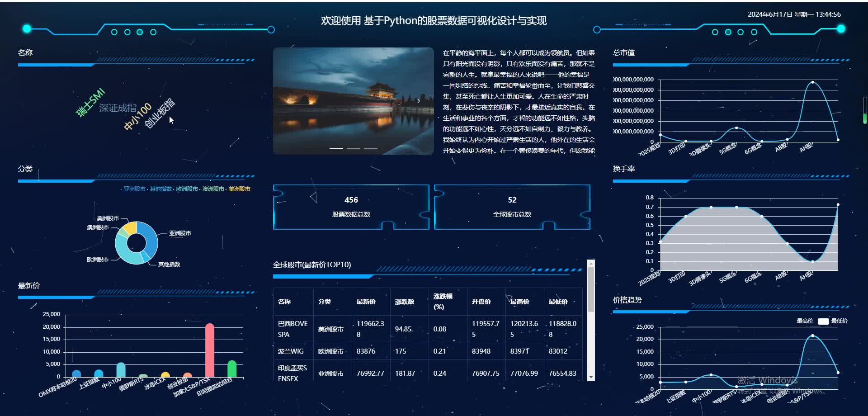
Task: Select the 巴西BOVESPA row in the table
Action: 428,329
